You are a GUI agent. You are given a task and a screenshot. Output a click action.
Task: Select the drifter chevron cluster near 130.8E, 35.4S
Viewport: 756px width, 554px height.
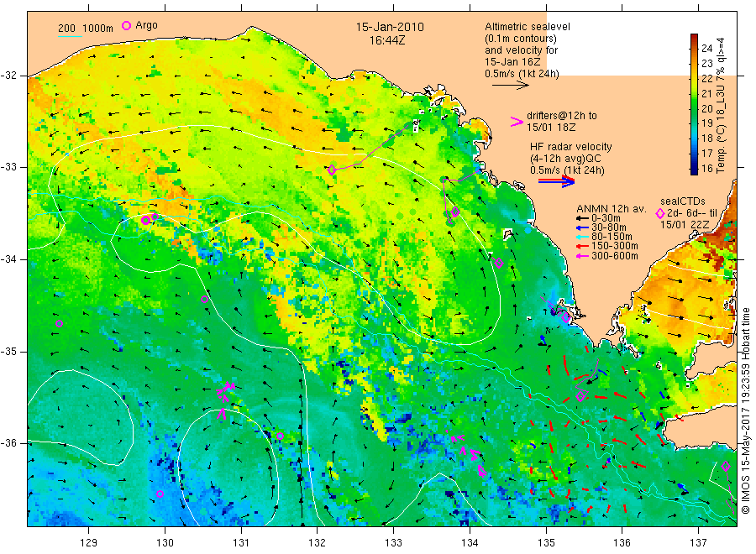point(225,393)
